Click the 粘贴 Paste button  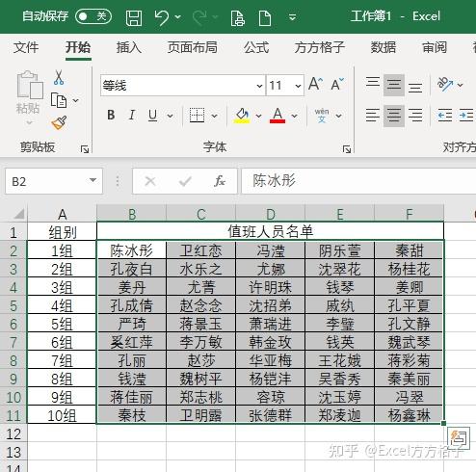pos(28,96)
